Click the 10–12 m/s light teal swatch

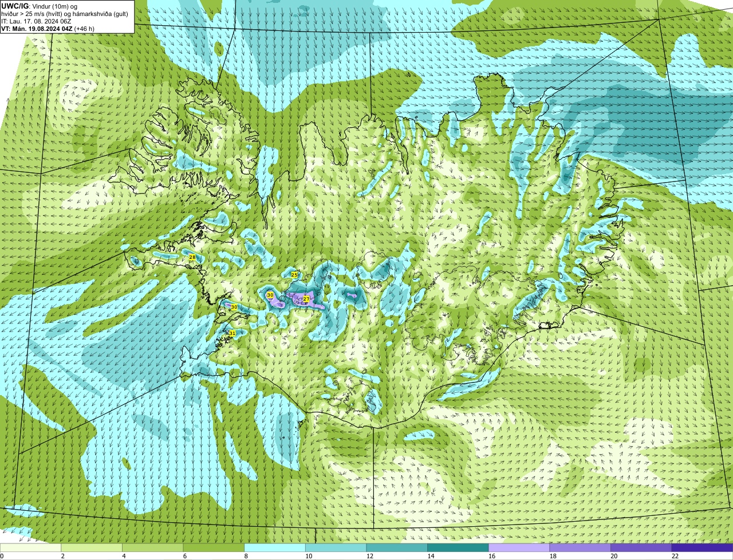pyautogui.click(x=336, y=547)
